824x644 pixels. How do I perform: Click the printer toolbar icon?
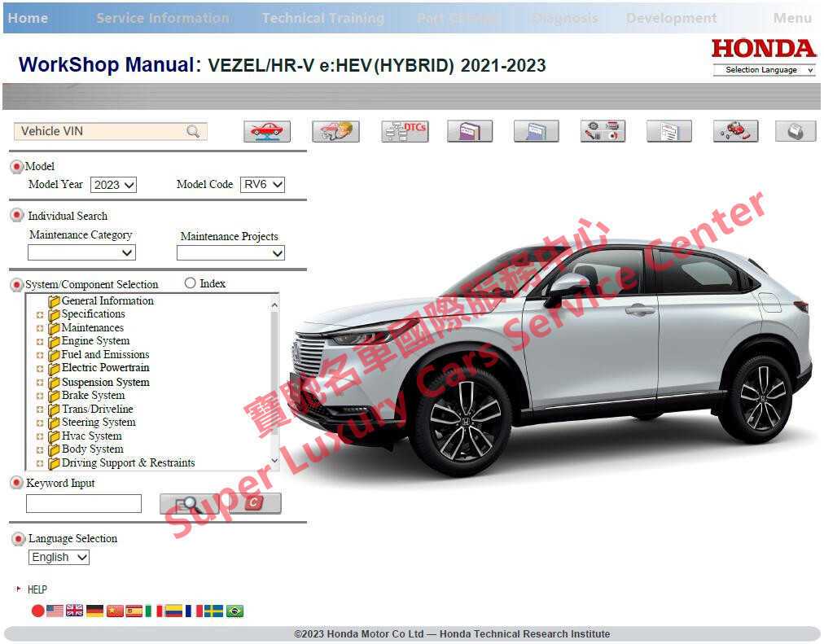tap(796, 131)
